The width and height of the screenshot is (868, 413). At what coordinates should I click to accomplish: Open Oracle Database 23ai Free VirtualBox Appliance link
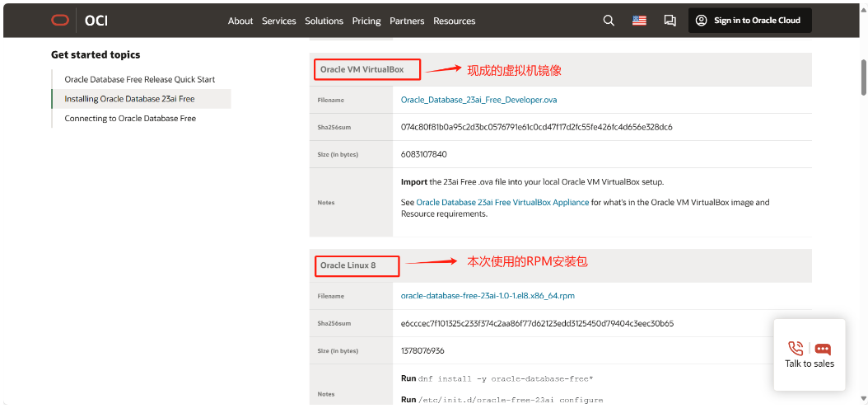click(x=502, y=202)
